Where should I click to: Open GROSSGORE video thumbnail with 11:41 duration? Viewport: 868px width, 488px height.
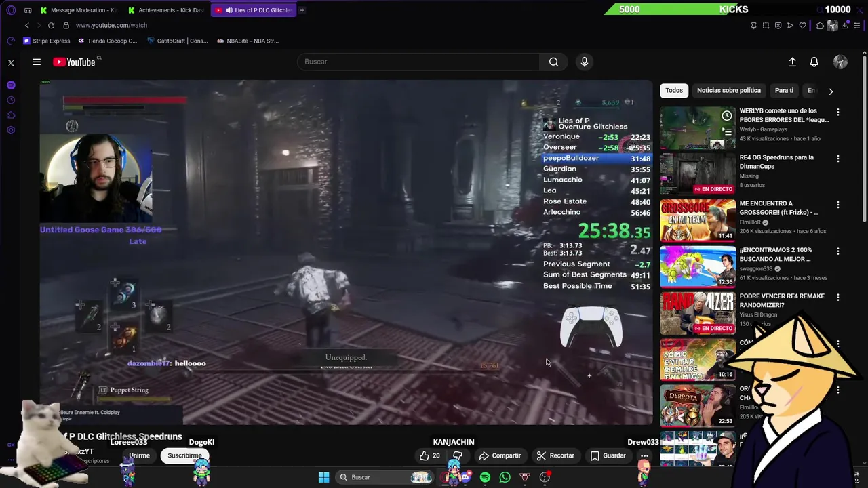pos(698,220)
